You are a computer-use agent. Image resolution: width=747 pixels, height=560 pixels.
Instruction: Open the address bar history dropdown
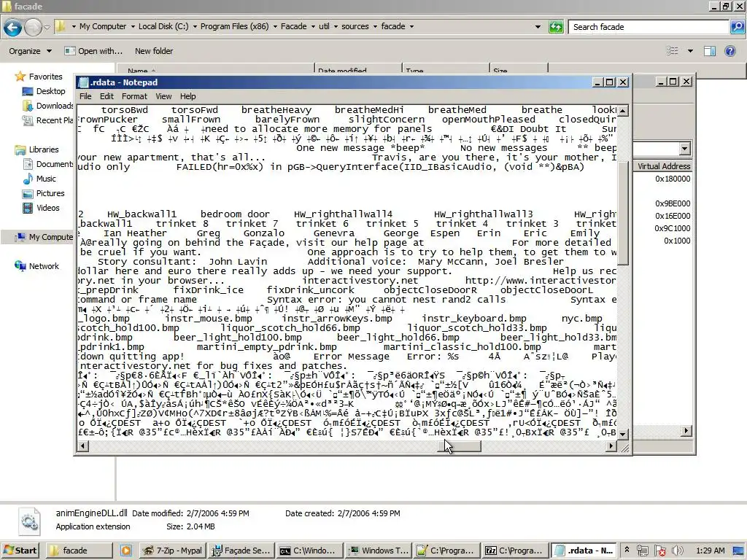click(x=538, y=27)
